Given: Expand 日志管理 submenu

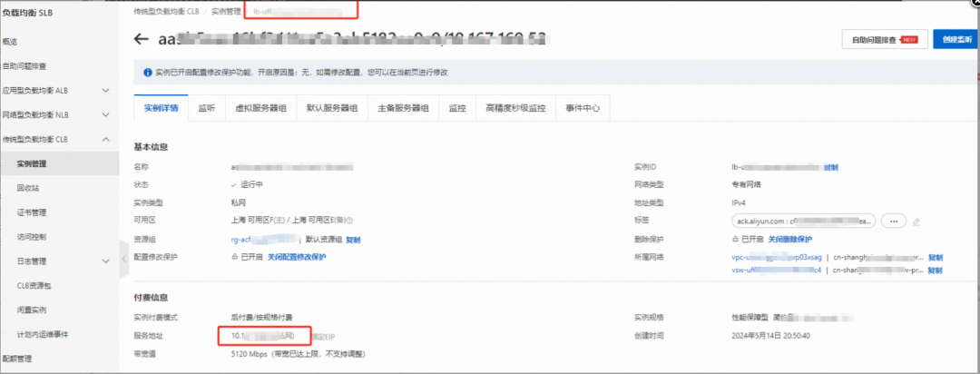Looking at the screenshot, I should click(105, 261).
